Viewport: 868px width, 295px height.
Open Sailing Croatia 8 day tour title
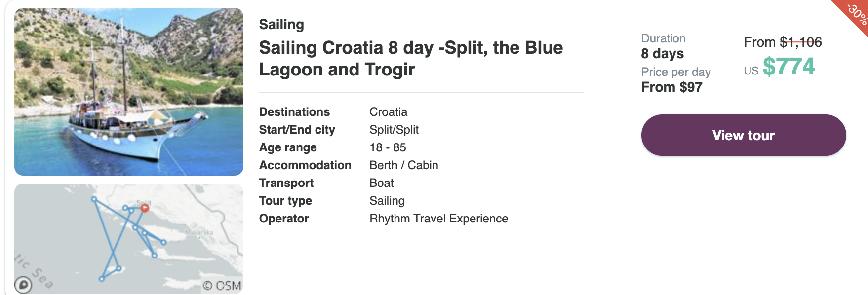411,59
